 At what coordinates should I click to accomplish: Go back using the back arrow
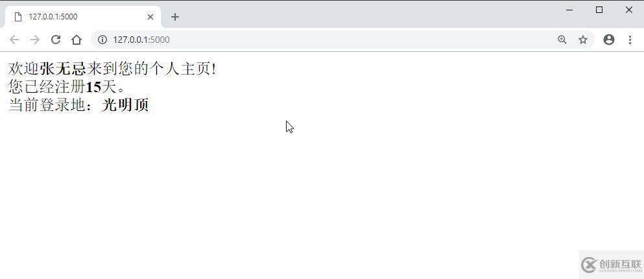coord(14,40)
